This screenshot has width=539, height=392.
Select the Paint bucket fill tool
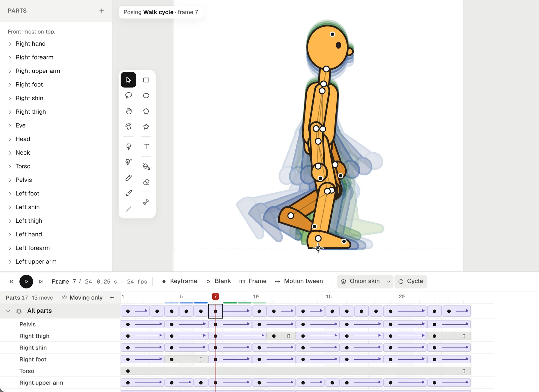[146, 167]
